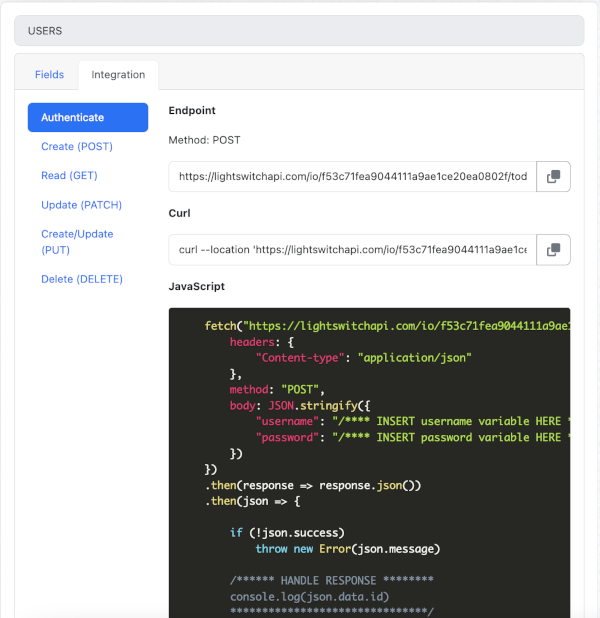This screenshot has width=600, height=618.
Task: Click the '.then(response => response.json())' line
Action: [313, 485]
